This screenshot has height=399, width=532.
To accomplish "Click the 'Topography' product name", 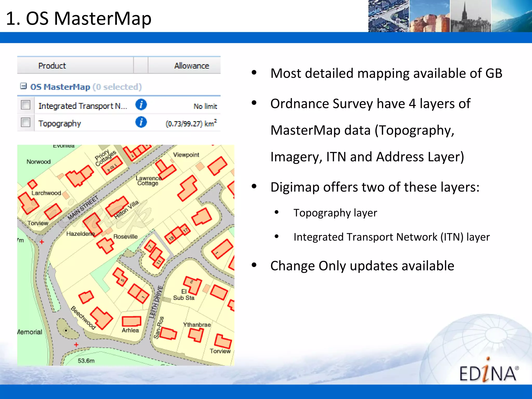I will [59, 124].
